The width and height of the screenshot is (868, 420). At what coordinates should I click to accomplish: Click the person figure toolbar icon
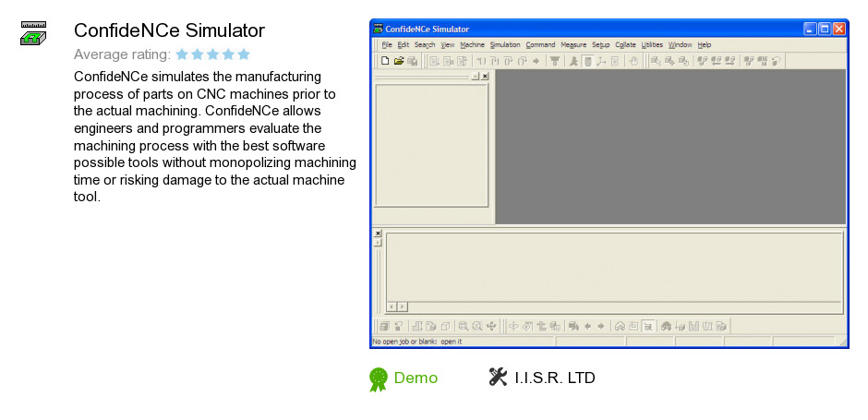click(573, 61)
